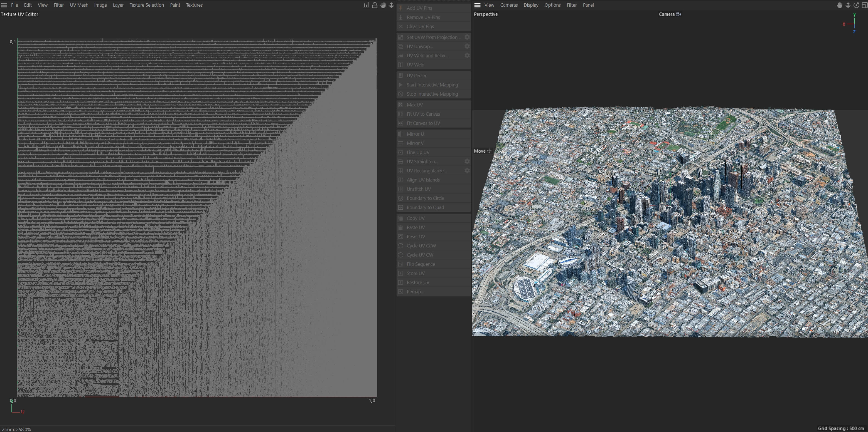Image resolution: width=868 pixels, height=432 pixels.
Task: Click Store UV command
Action: tap(434, 274)
